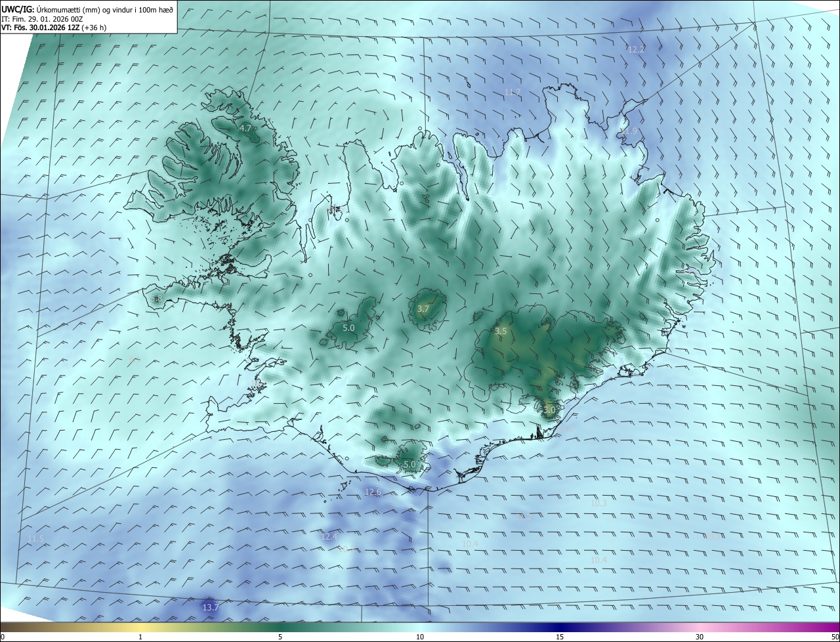Click the 3.0 value on the map
This screenshot has width=840, height=642.
pos(549,410)
